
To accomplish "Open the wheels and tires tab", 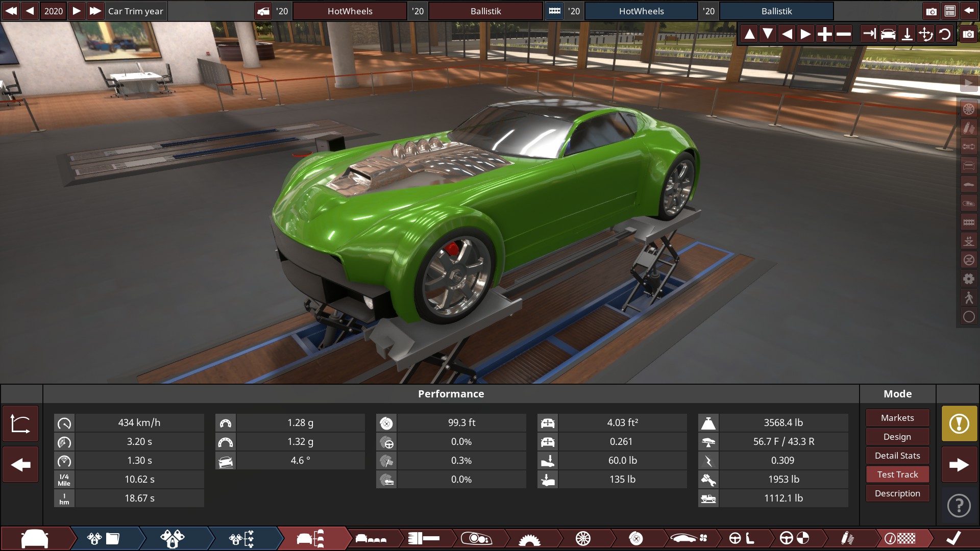I will [582, 538].
